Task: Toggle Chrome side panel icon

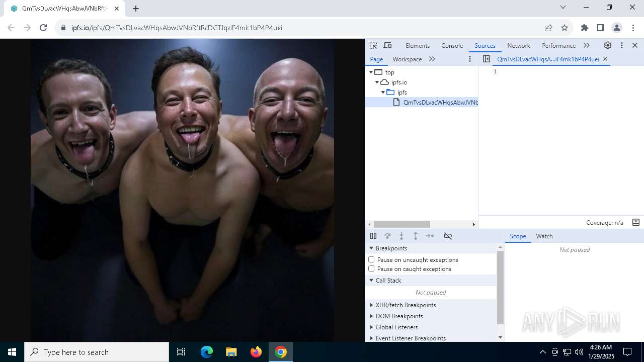Action: pyautogui.click(x=601, y=28)
